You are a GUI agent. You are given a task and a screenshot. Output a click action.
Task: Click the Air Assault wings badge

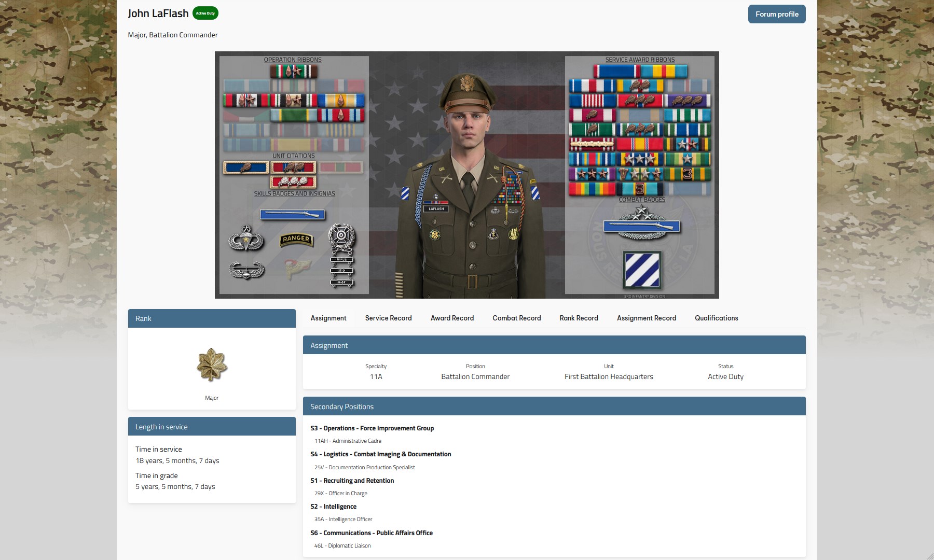pyautogui.click(x=246, y=270)
